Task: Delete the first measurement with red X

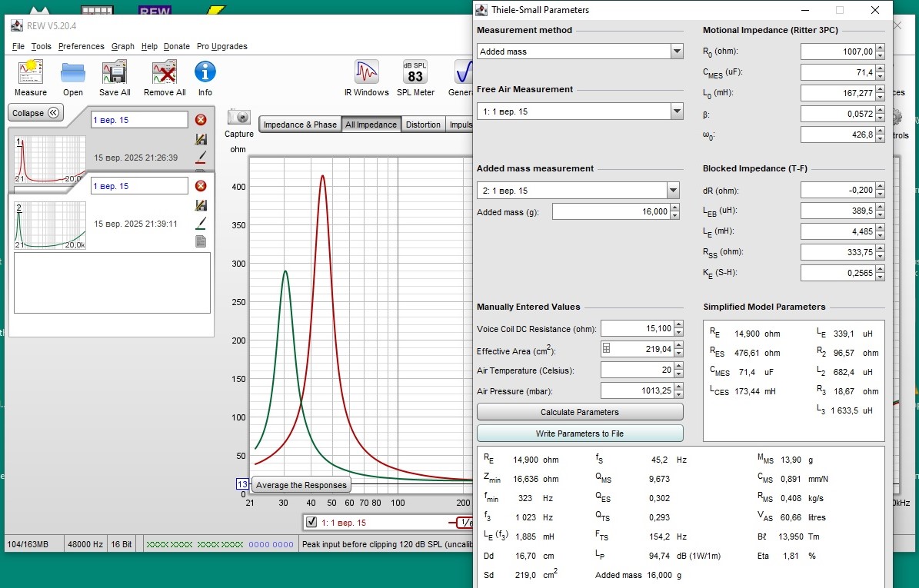Action: coord(201,120)
